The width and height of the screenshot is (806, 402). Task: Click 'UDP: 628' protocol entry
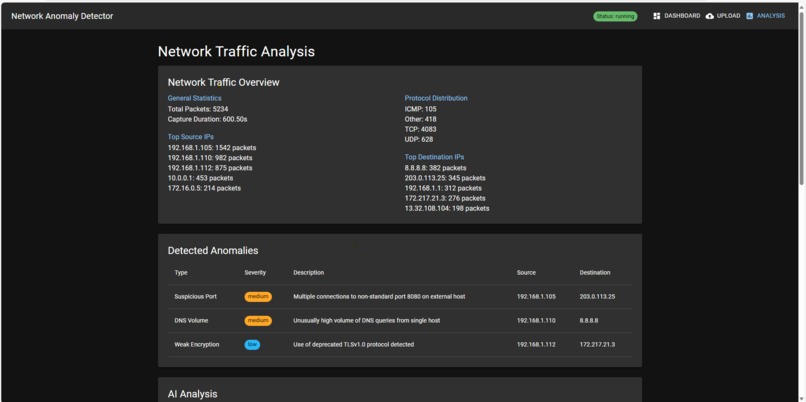[x=419, y=139]
